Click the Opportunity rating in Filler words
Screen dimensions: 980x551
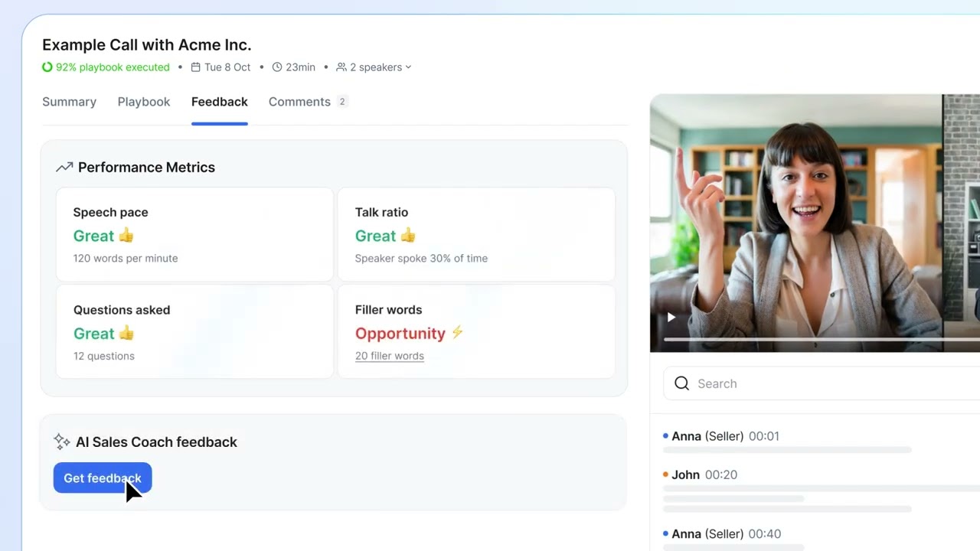click(400, 334)
